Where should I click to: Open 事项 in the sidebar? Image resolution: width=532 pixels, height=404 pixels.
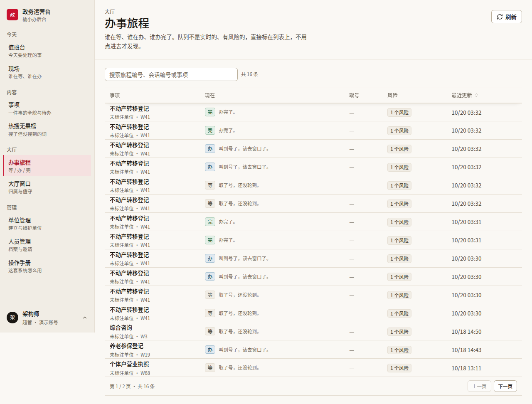(x=47, y=108)
